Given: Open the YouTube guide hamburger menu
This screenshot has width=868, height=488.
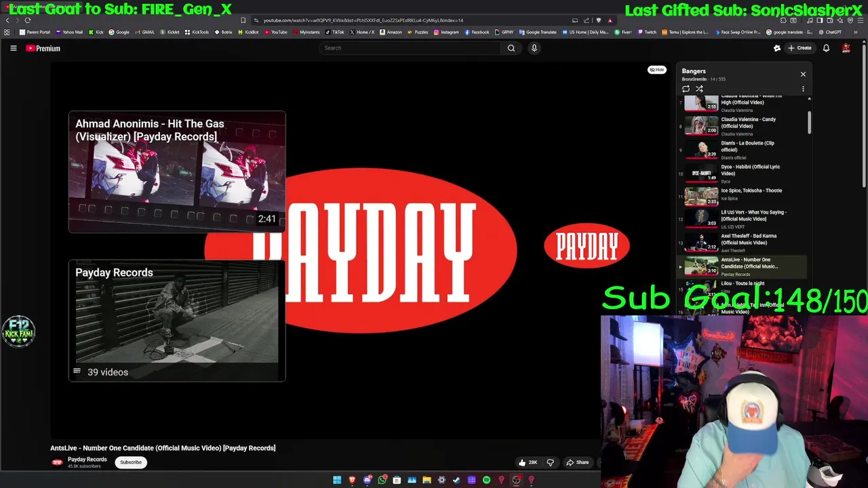Looking at the screenshot, I should point(13,48).
